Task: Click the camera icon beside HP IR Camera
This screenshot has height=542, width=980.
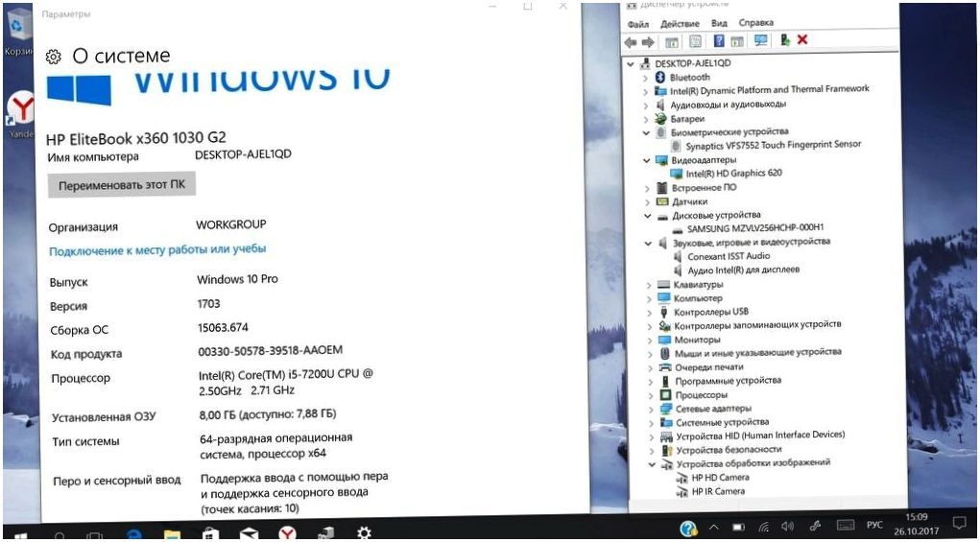Action: tap(681, 492)
